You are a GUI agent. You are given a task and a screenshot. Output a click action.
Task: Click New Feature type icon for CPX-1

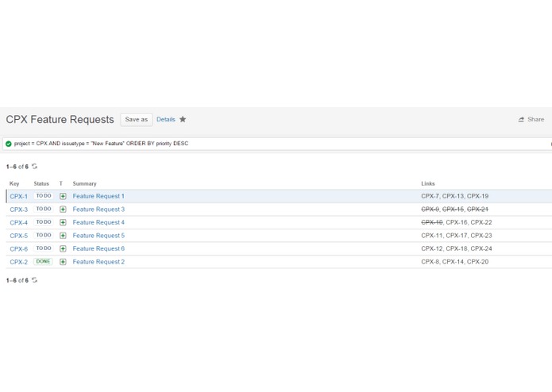click(63, 196)
